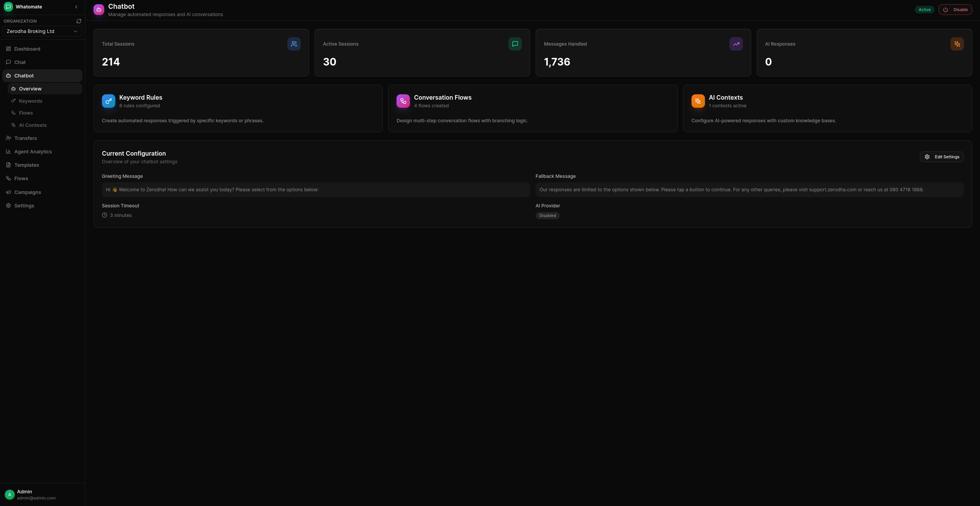Open the AI Contexts sparkle icon

(x=698, y=101)
